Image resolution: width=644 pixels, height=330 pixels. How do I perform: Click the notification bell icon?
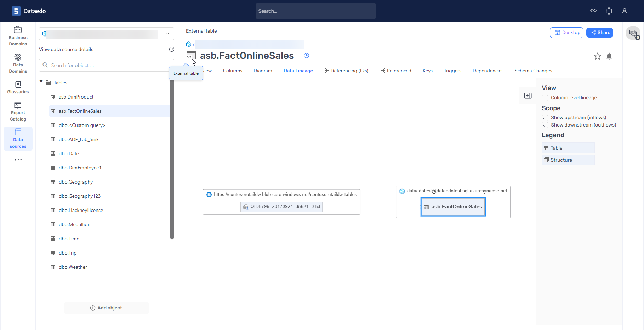coord(609,56)
